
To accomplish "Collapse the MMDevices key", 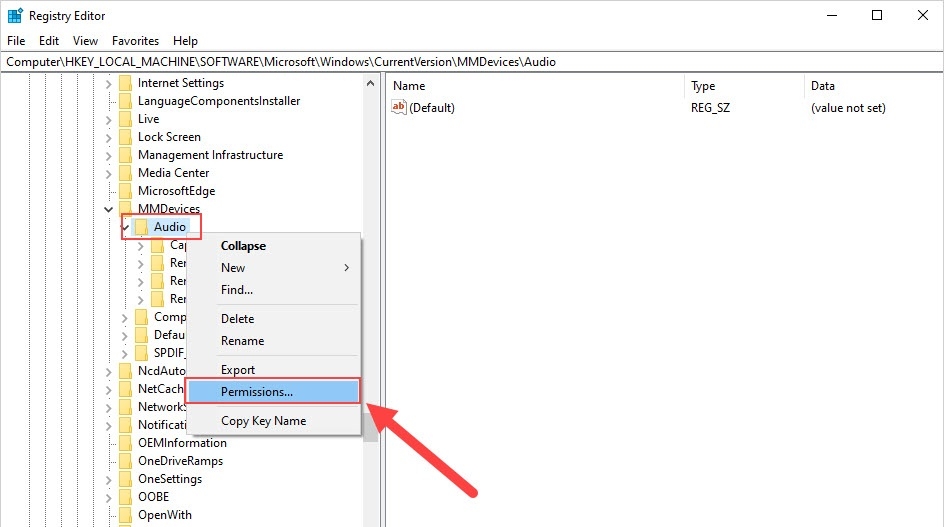I will click(108, 210).
